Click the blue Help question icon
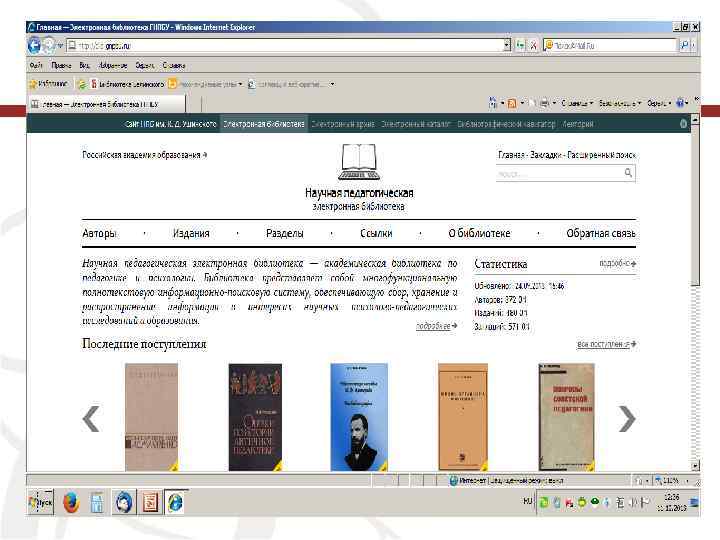 [680, 103]
